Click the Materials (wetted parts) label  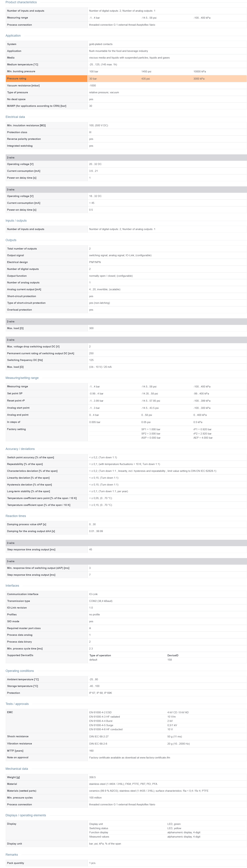coord(22,791)
